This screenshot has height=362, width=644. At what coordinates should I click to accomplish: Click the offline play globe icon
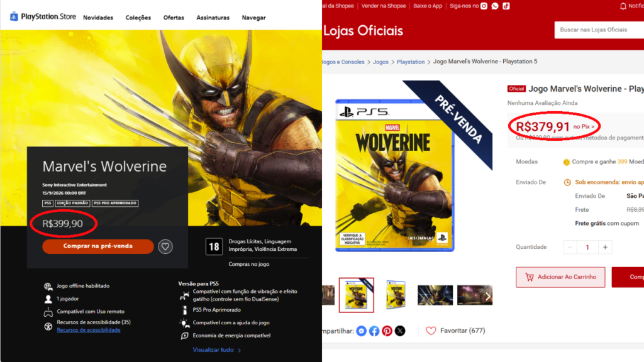48,286
